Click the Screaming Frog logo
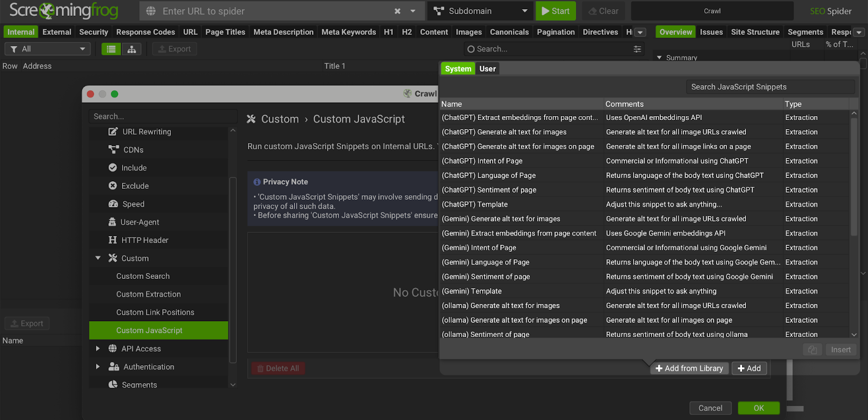Viewport: 868px width, 420px height. (x=63, y=10)
